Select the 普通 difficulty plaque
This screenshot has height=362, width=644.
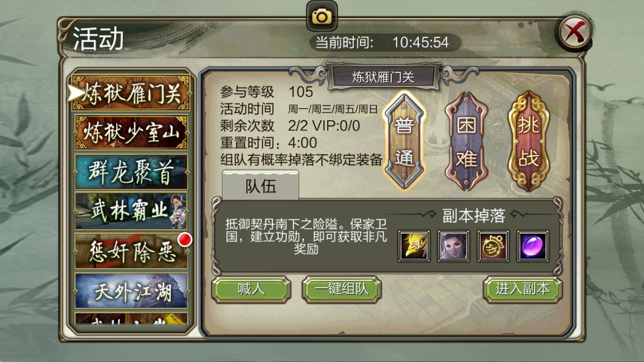point(405,141)
